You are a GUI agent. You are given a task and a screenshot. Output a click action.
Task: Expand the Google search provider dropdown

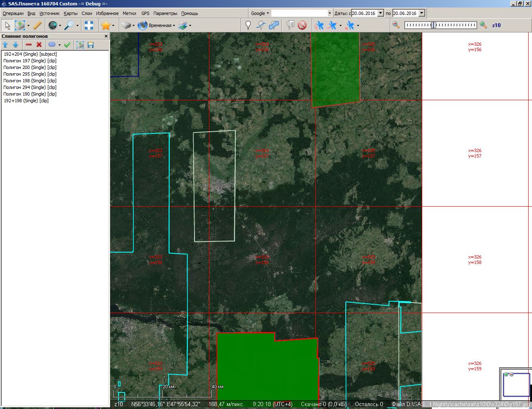[260, 13]
